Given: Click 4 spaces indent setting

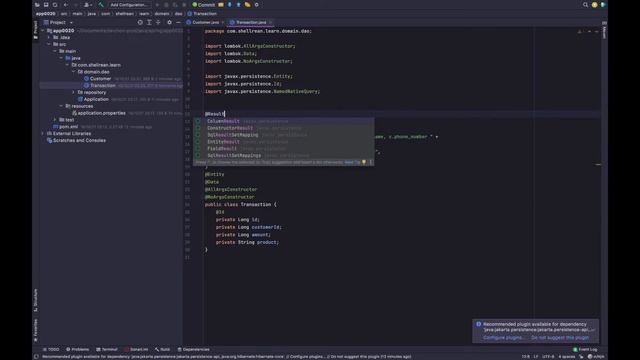Looking at the screenshot, I should [567, 357].
